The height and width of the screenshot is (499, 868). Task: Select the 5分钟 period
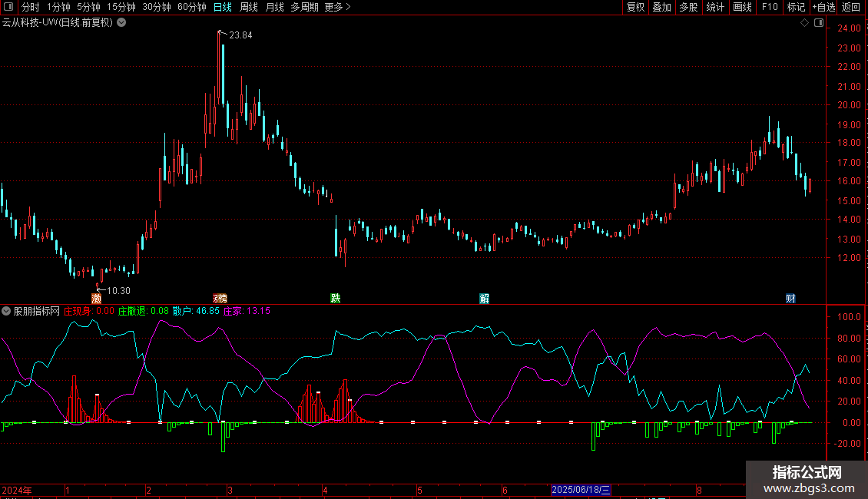[88, 7]
